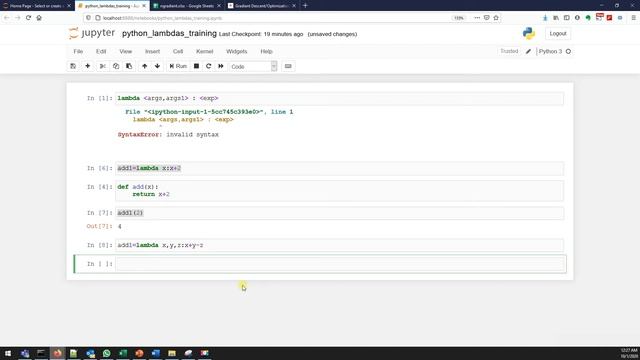Image resolution: width=640 pixels, height=360 pixels.
Task: Open the Cell menu
Action: tap(178, 51)
